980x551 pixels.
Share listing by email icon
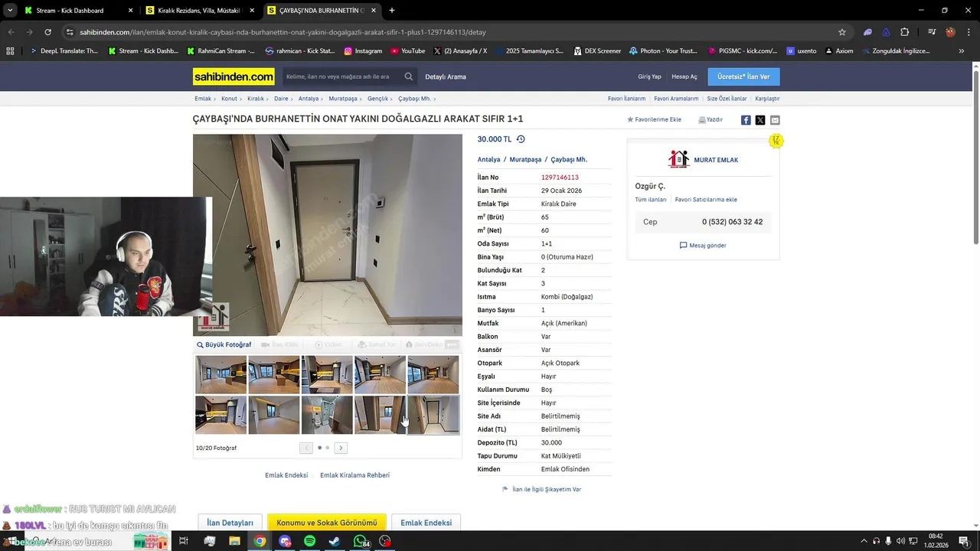(775, 120)
